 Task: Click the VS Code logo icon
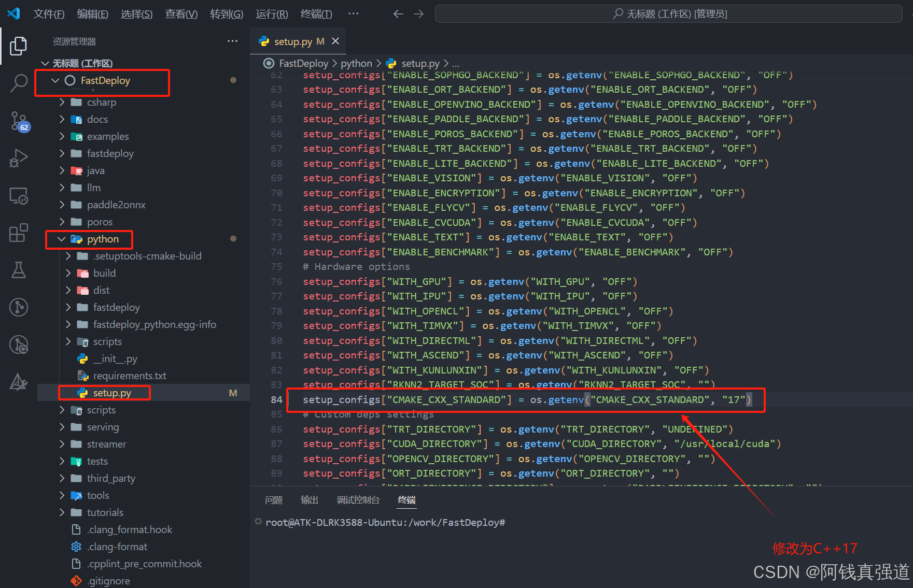(14, 13)
